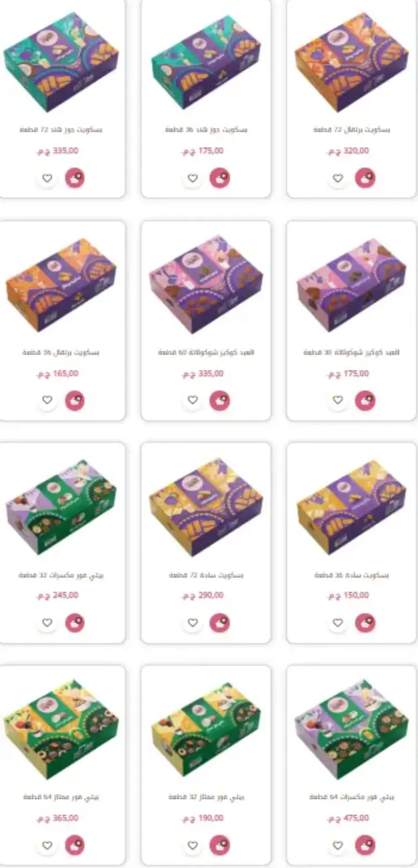
Task: Toggle wishlist heart for the 175,00 coconut biscuit
Action: (x=192, y=178)
